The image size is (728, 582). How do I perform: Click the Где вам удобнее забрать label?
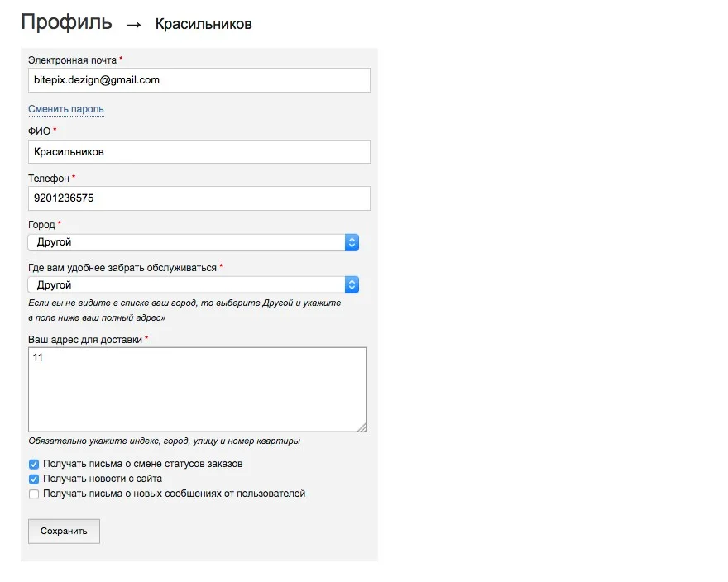click(x=122, y=268)
